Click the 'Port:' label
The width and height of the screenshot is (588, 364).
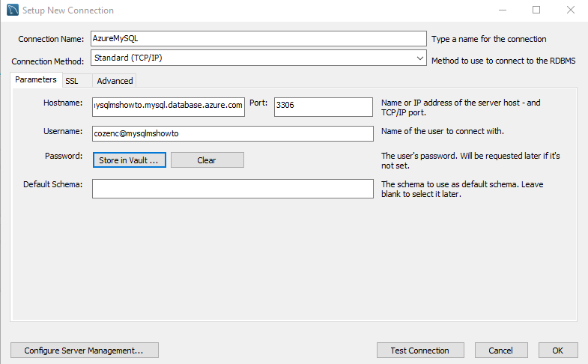click(258, 103)
